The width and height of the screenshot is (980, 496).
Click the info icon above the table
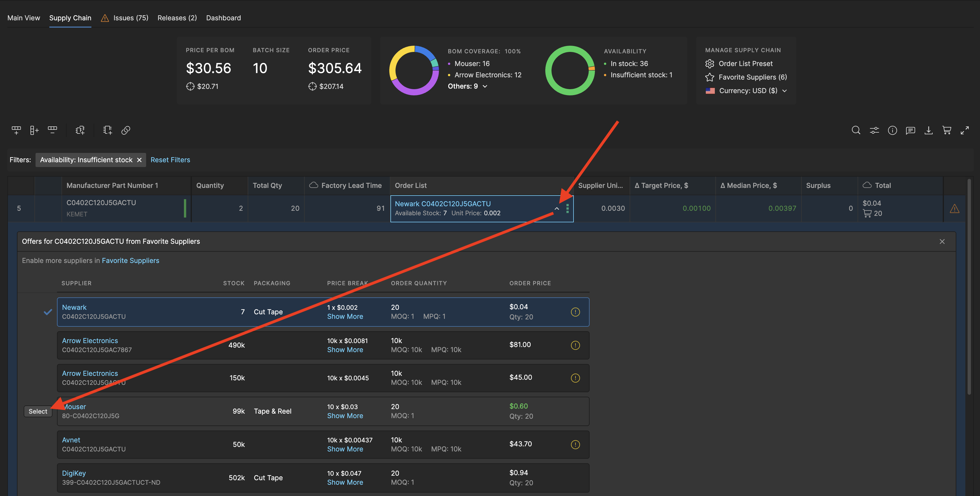click(893, 130)
